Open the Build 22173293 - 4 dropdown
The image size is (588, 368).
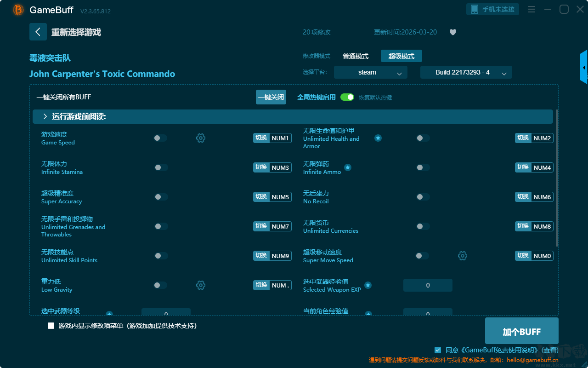click(466, 72)
